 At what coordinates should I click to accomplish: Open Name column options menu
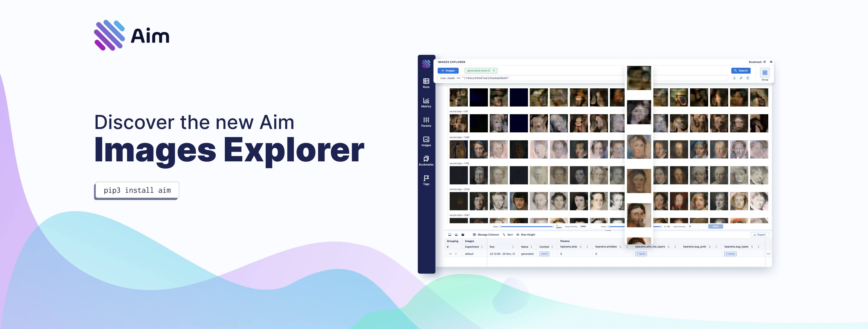pos(531,247)
